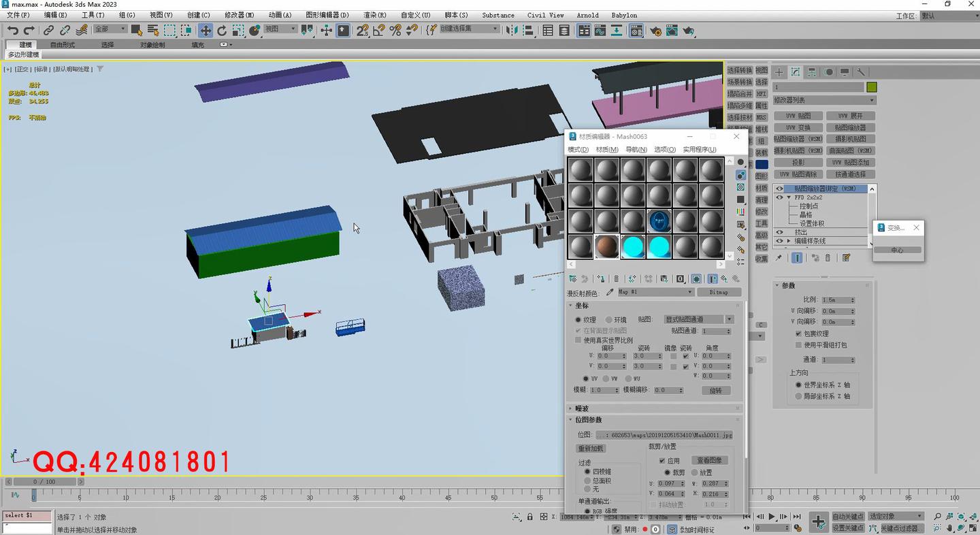Collapse the 参数 rollout in command panel
The height and width of the screenshot is (535, 980).
point(823,285)
